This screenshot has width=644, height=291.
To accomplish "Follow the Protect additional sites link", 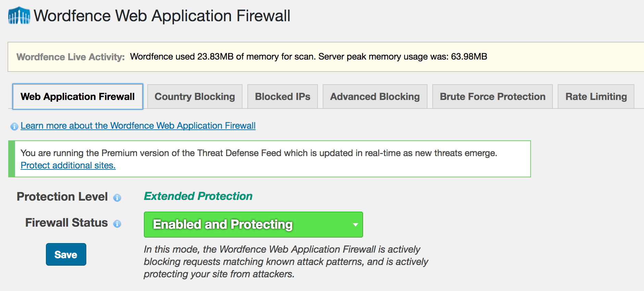I will (x=68, y=165).
